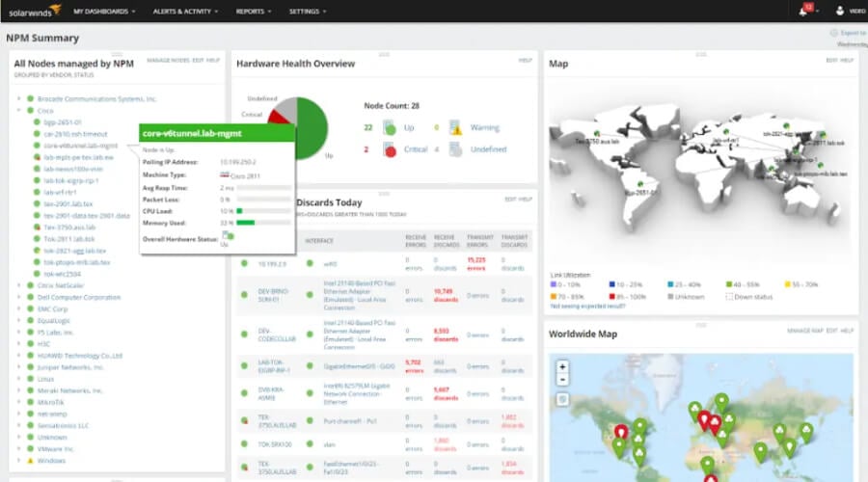
Task: Open the DEV-CODECOLLAR node in discards table
Action: [277, 335]
